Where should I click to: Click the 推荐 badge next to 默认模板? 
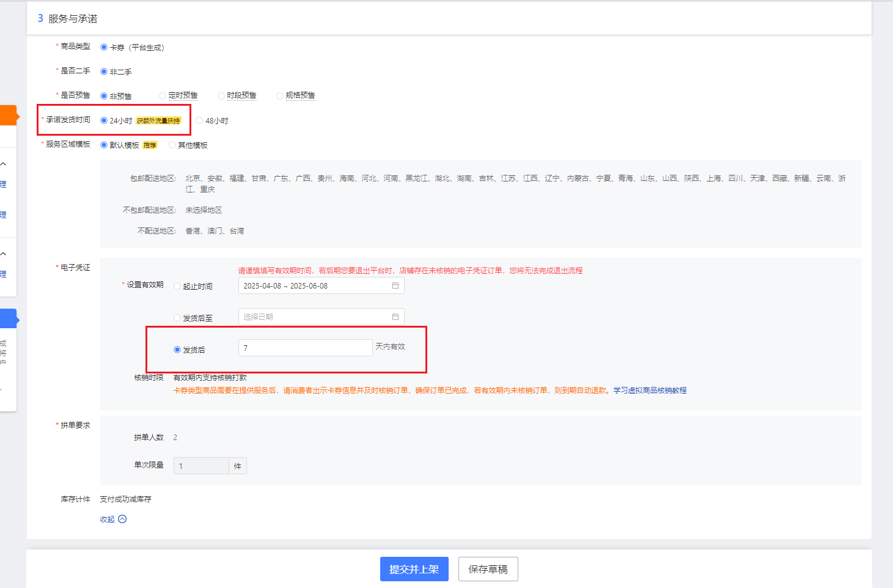[150, 145]
